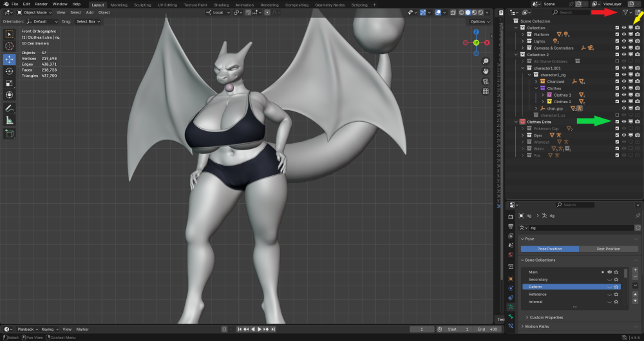This screenshot has height=341, width=644.
Task: Switch to Wireframe viewport shading
Action: (462, 13)
